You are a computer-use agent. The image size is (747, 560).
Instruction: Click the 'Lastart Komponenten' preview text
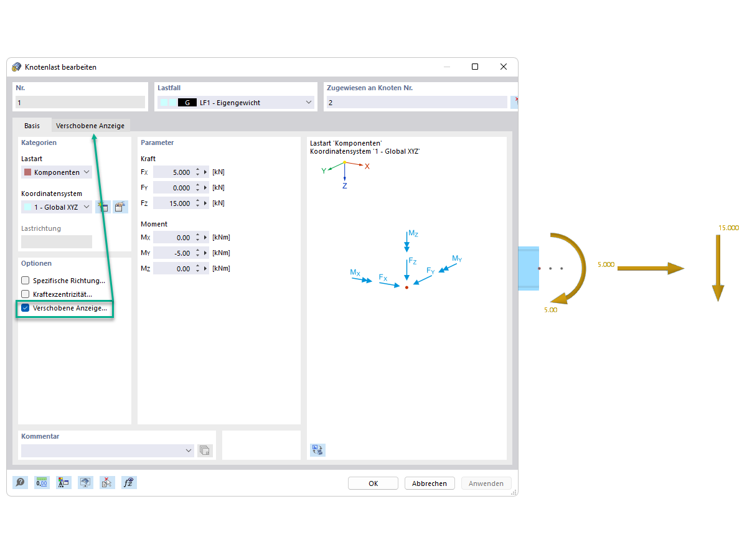pyautogui.click(x=345, y=144)
